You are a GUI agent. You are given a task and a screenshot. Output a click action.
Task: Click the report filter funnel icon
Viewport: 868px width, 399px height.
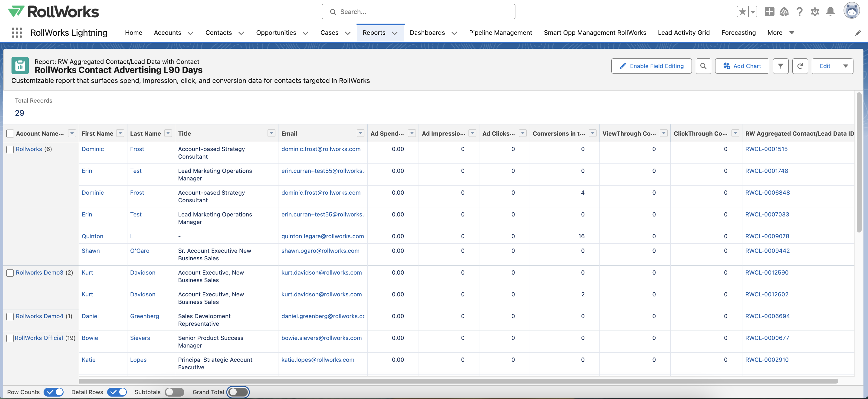(x=781, y=66)
